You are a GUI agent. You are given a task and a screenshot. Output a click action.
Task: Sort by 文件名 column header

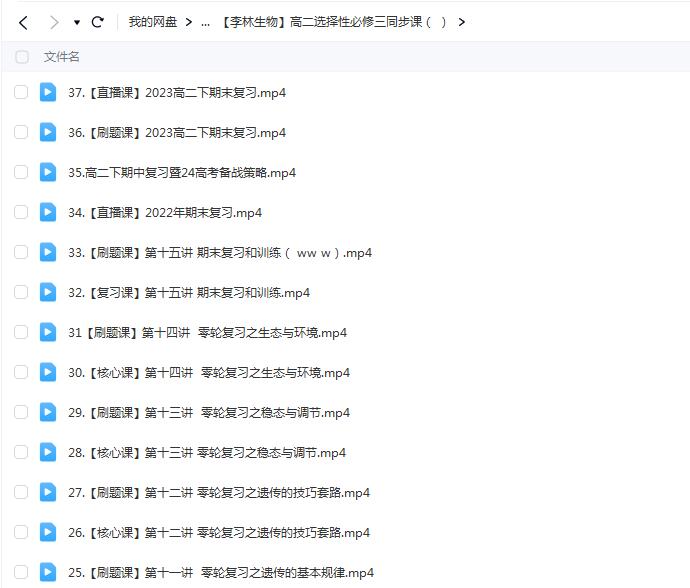tap(62, 57)
